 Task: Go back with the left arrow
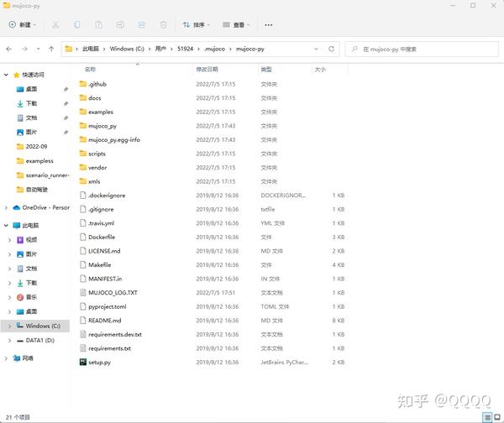click(9, 50)
